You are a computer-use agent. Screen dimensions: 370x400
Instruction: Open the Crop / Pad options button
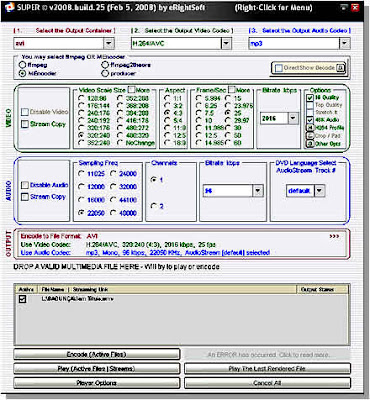[x=310, y=136]
